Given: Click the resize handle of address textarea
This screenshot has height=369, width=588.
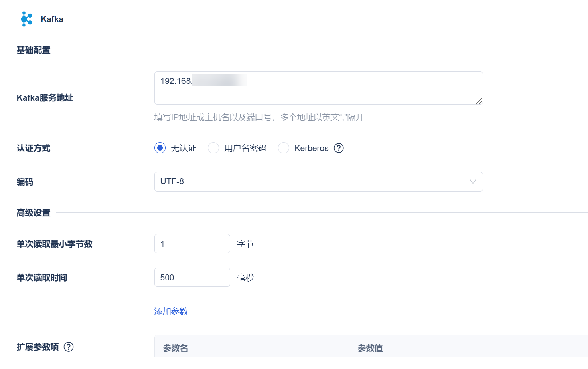Looking at the screenshot, I should point(479,101).
